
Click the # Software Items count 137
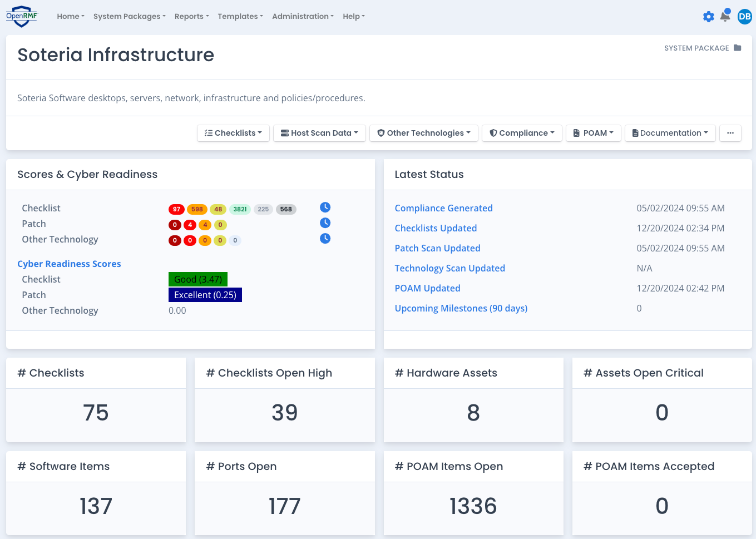point(96,506)
